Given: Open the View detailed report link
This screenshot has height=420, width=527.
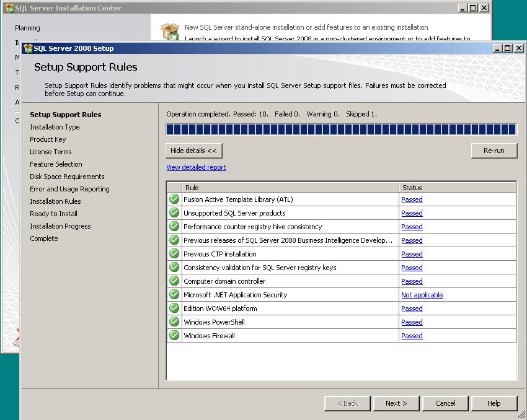Looking at the screenshot, I should click(196, 167).
